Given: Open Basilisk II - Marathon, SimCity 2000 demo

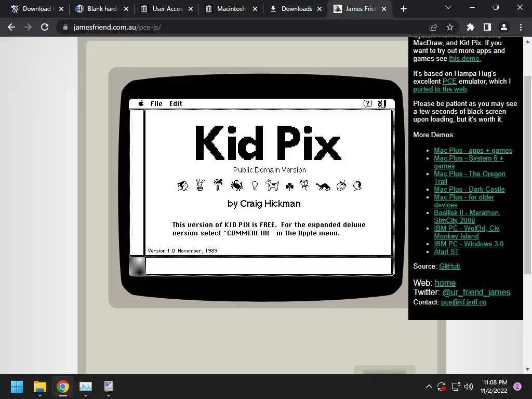Looking at the screenshot, I should (x=467, y=217).
